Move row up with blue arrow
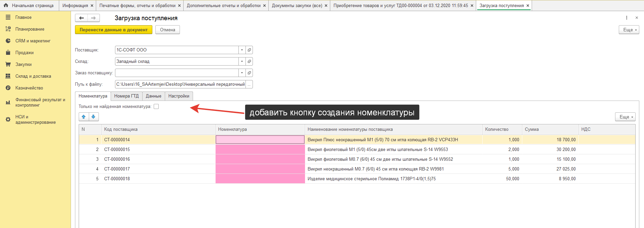644x228 pixels. [84, 117]
